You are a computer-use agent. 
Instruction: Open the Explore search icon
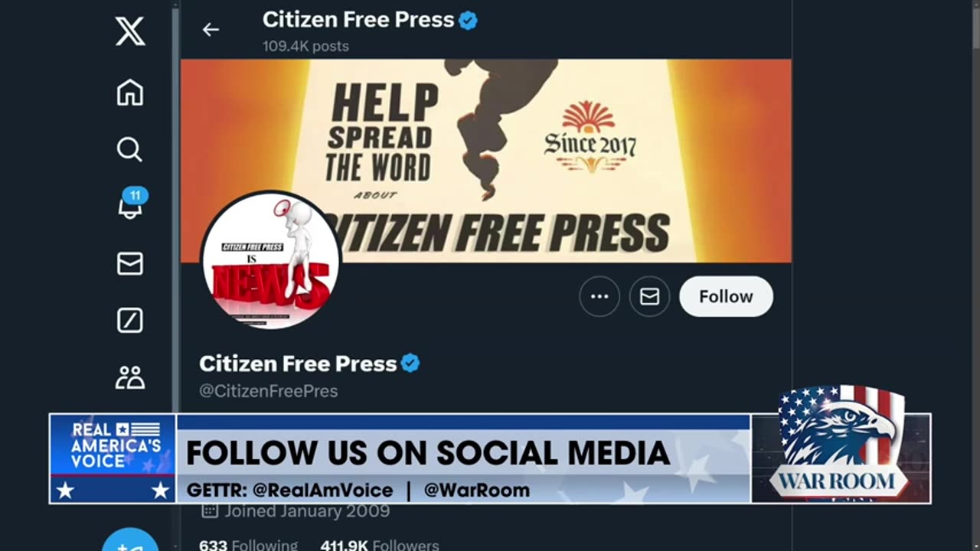point(129,149)
